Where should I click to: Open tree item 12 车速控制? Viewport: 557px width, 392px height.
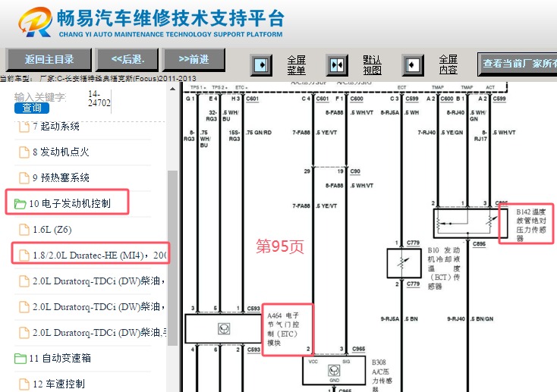point(58,384)
